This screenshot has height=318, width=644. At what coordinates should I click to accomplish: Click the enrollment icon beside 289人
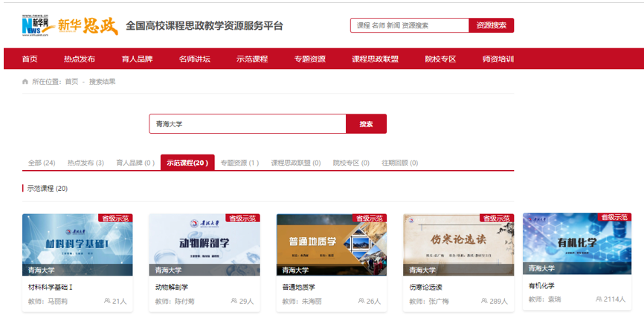click(x=484, y=301)
